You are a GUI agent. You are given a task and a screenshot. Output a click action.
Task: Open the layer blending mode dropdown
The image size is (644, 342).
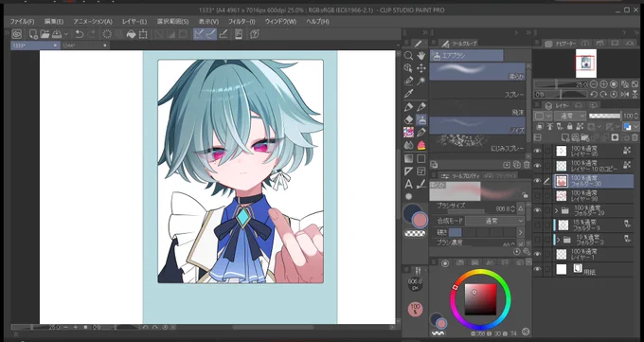(570, 117)
